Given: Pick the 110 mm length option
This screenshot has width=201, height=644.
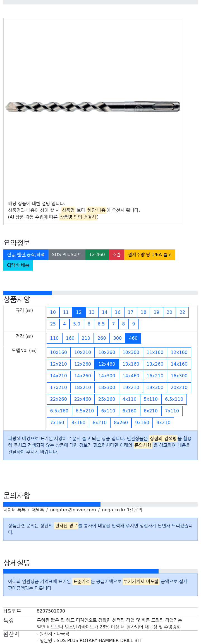Looking at the screenshot, I should [x=54, y=338].
